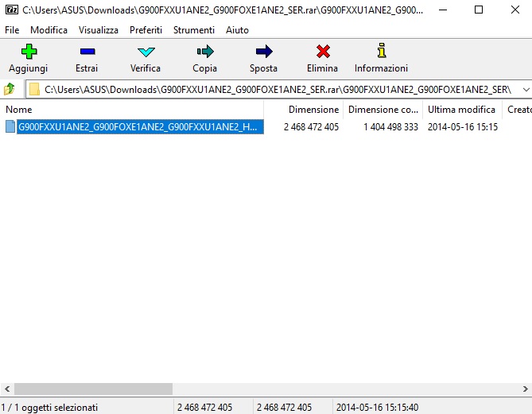
Task: Click the size value 2 468 472 405 in file row
Action: tap(311, 127)
